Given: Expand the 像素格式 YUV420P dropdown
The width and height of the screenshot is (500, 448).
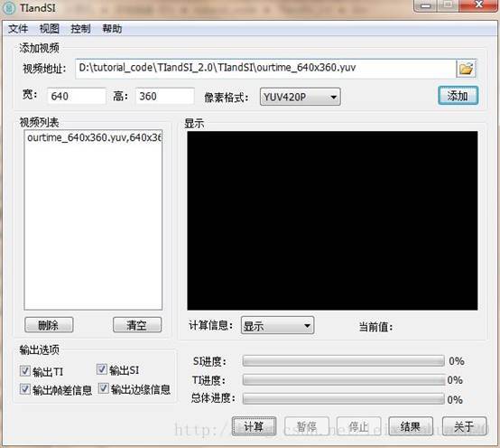Looking at the screenshot, I should pos(300,97).
